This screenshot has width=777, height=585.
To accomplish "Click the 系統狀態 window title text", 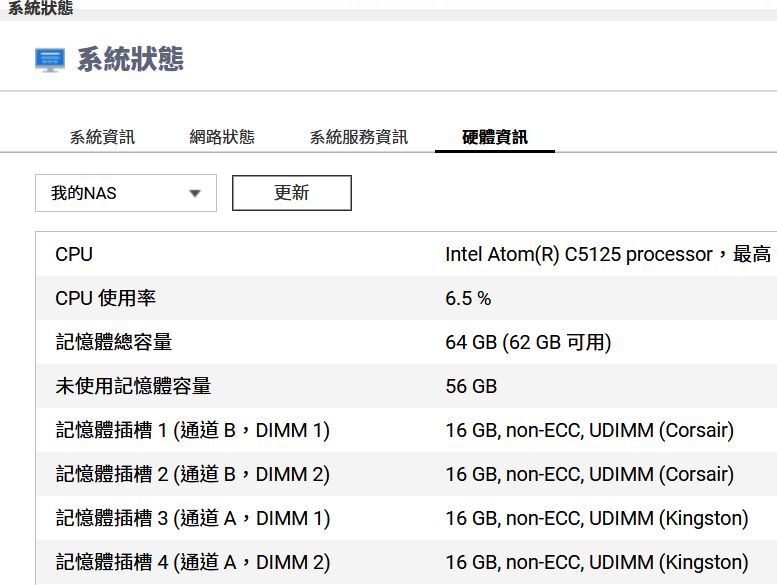I will pos(41,7).
